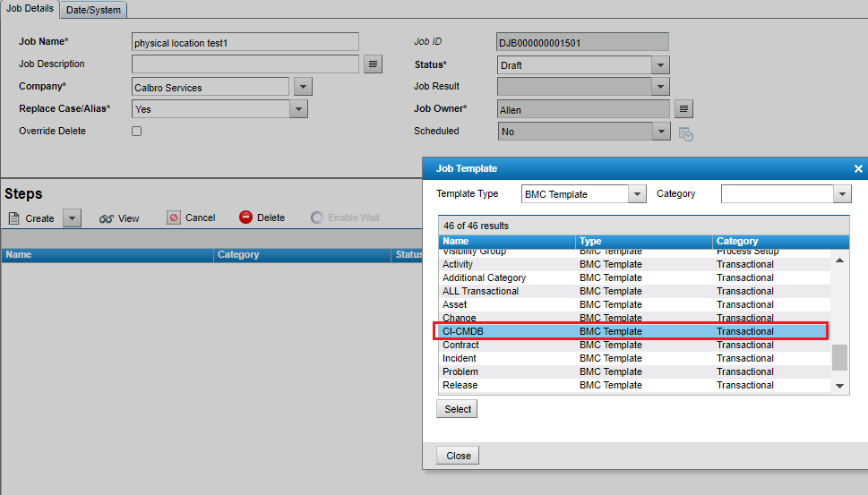The height and width of the screenshot is (495, 868).
Task: Click the View step button label
Action: tap(128, 218)
